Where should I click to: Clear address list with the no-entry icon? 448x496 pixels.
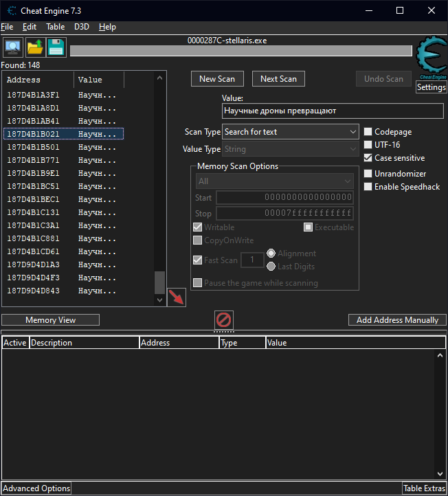click(x=224, y=320)
